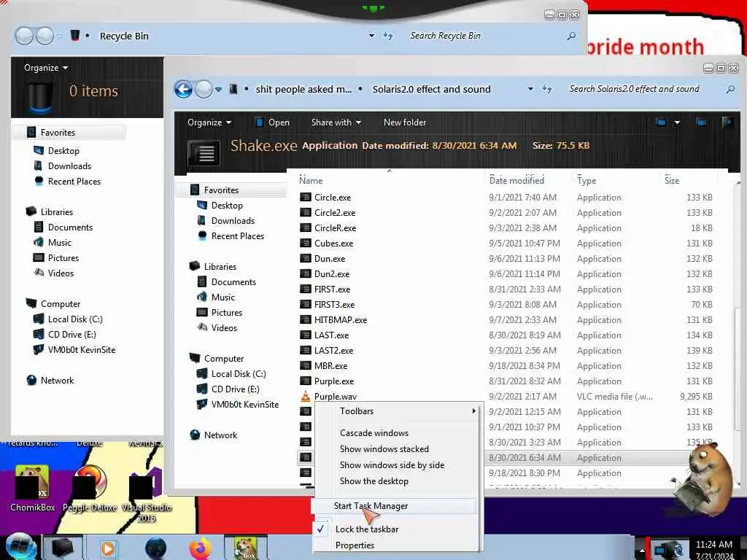Select Dun.exe file
Screen dimensions: 747x560
[x=330, y=259]
